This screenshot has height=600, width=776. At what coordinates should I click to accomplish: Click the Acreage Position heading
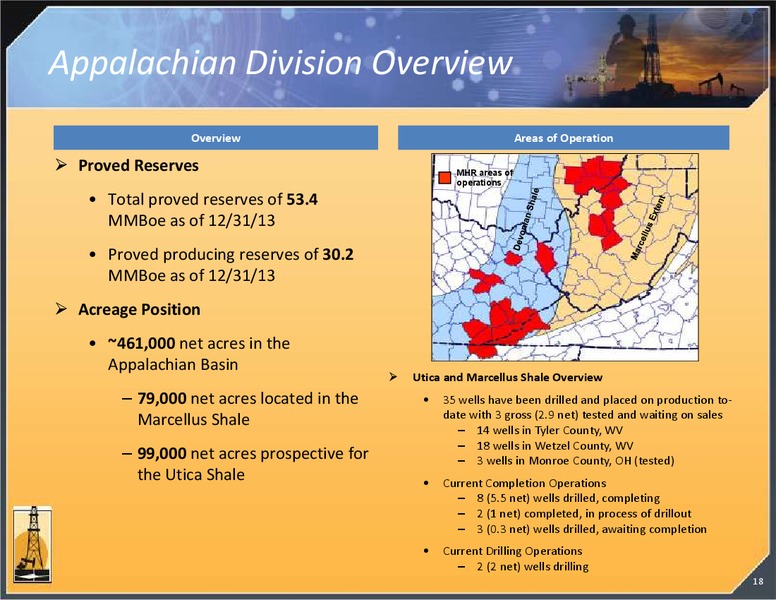pos(139,309)
